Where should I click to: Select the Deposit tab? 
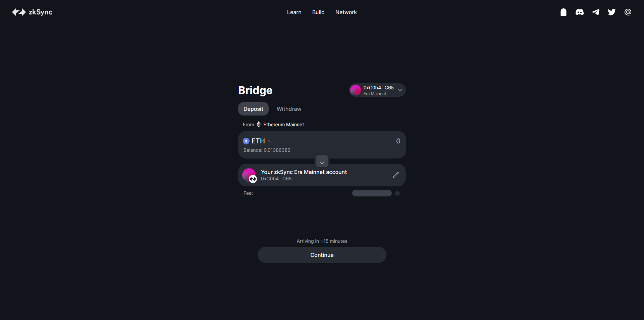tap(253, 109)
